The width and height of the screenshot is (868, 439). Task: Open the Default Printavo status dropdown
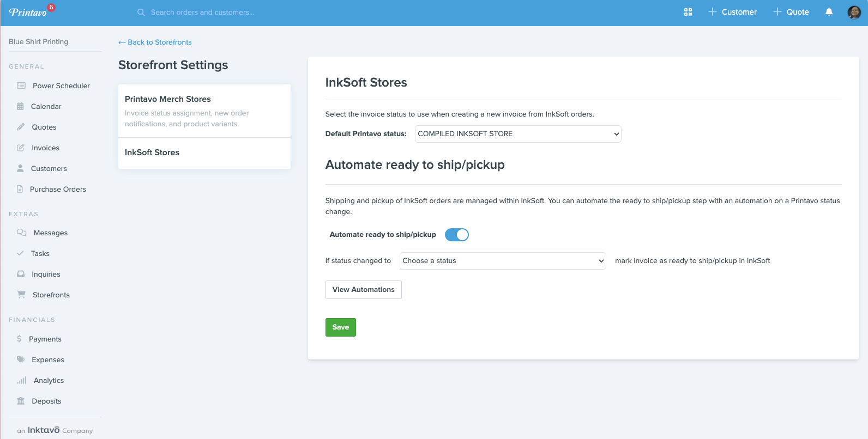(x=518, y=134)
